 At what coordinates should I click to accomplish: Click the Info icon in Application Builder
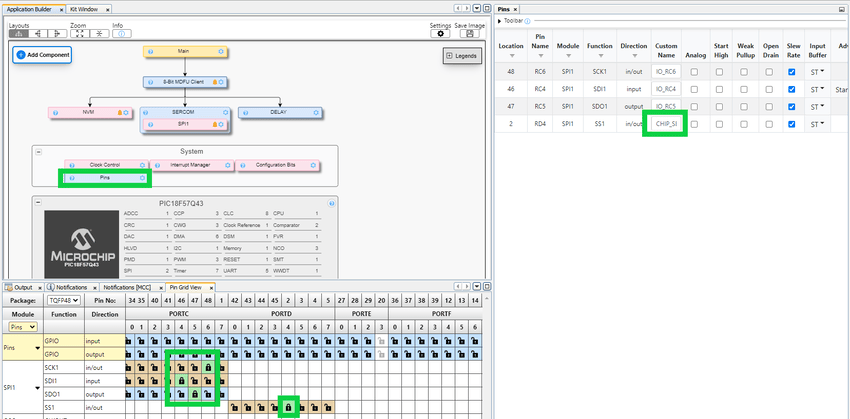[119, 33]
